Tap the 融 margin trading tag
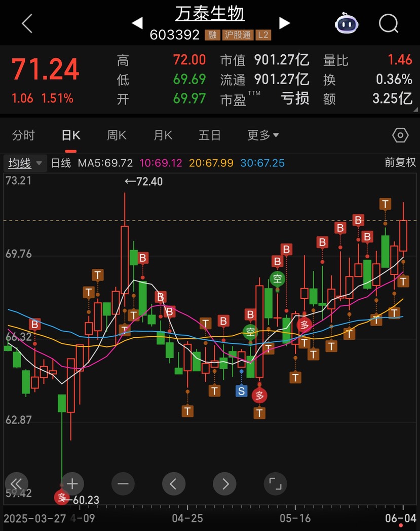Image resolution: width=420 pixels, height=531 pixels. coord(212,35)
